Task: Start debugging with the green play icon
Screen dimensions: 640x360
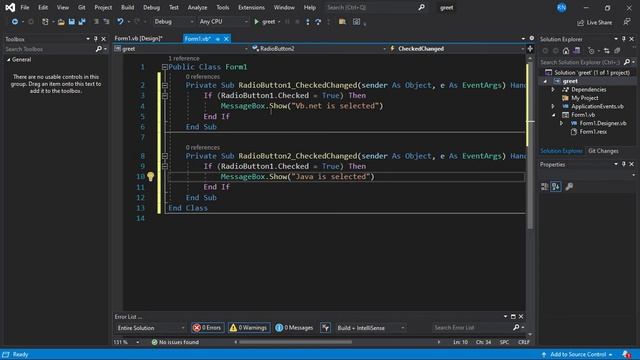Action: [x=256, y=22]
